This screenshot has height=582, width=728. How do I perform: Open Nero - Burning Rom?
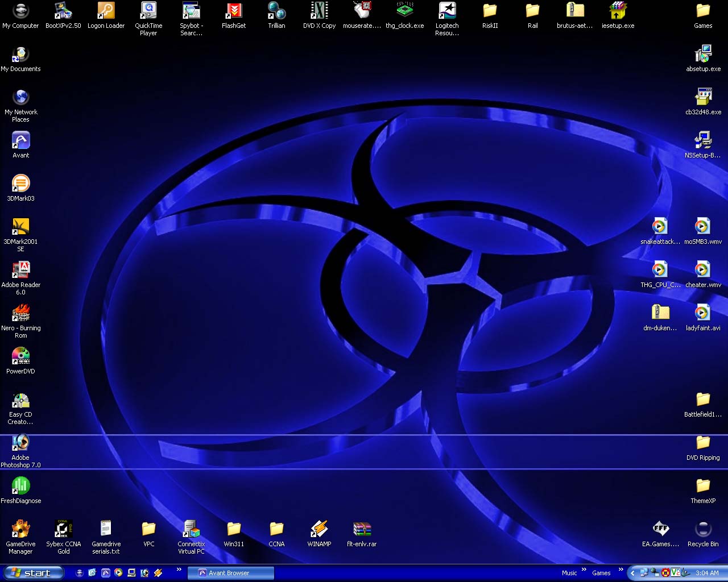click(x=21, y=313)
